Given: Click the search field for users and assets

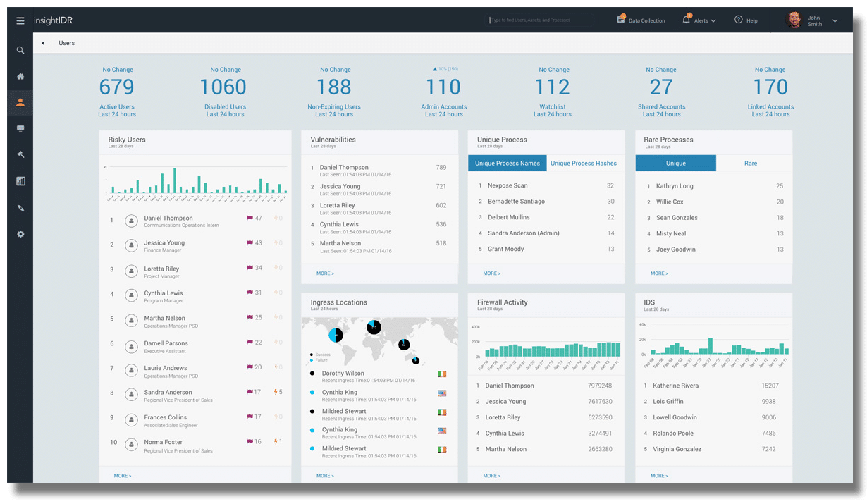Looking at the screenshot, I should tap(540, 20).
